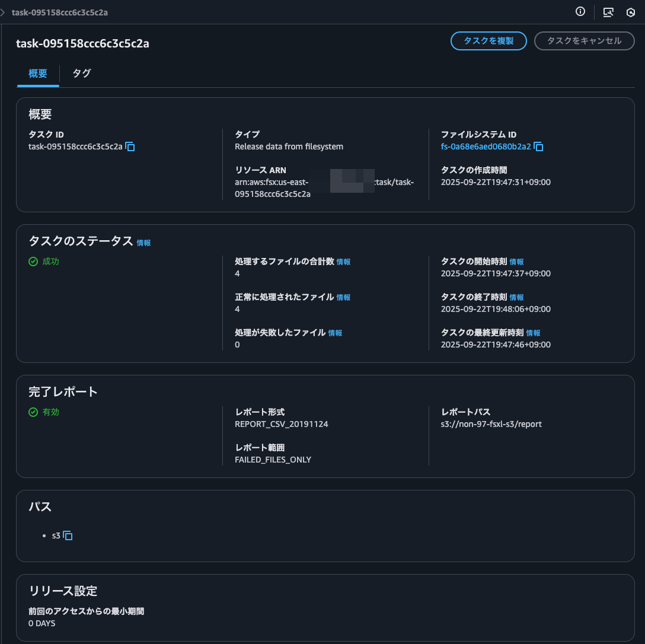This screenshot has width=645, height=644.
Task: Click the 有効 completion report status
Action: [44, 412]
